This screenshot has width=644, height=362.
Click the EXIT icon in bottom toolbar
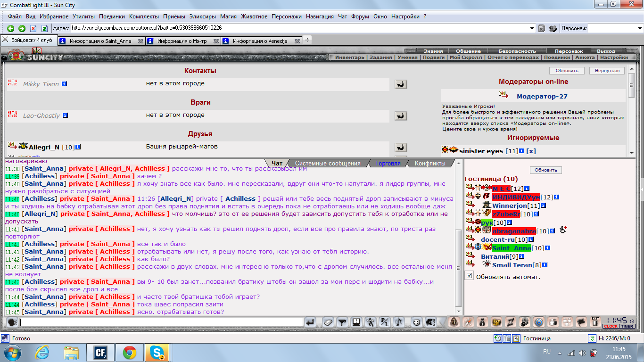595,322
